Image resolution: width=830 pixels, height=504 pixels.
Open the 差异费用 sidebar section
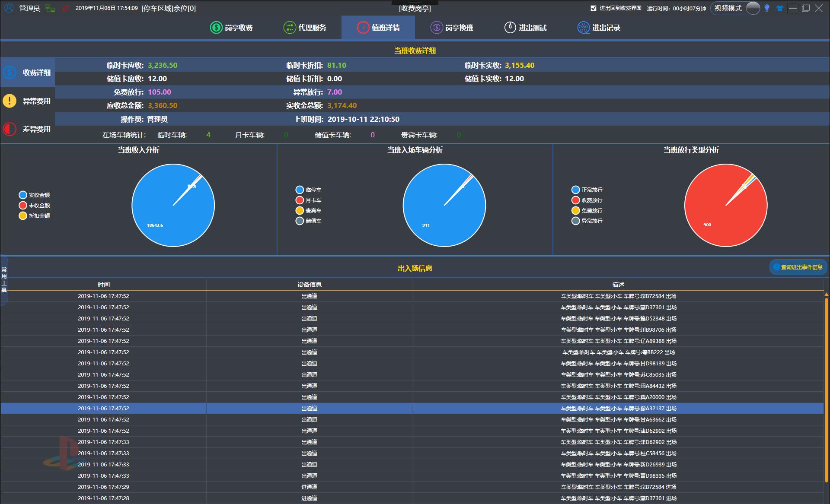pos(28,129)
